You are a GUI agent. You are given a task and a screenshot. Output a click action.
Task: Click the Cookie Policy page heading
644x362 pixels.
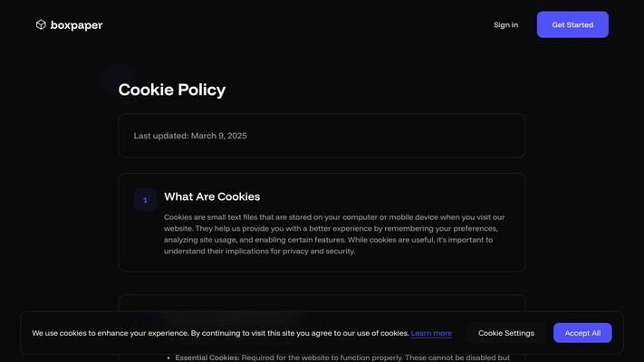tap(172, 90)
